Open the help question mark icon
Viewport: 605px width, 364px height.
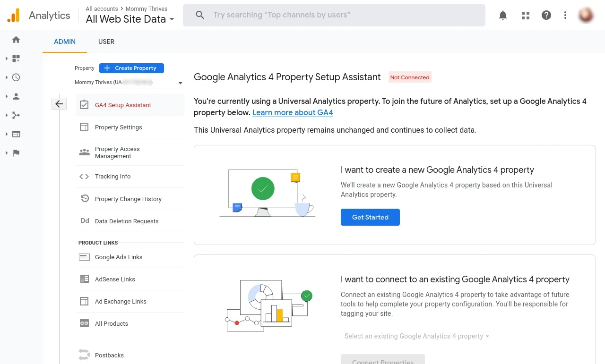(x=546, y=15)
